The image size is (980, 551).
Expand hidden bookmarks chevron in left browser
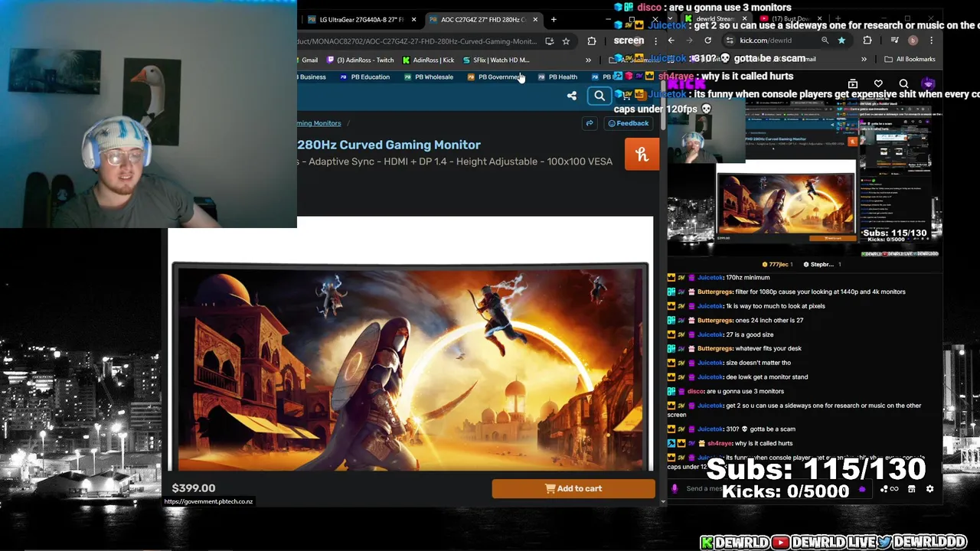click(x=588, y=60)
